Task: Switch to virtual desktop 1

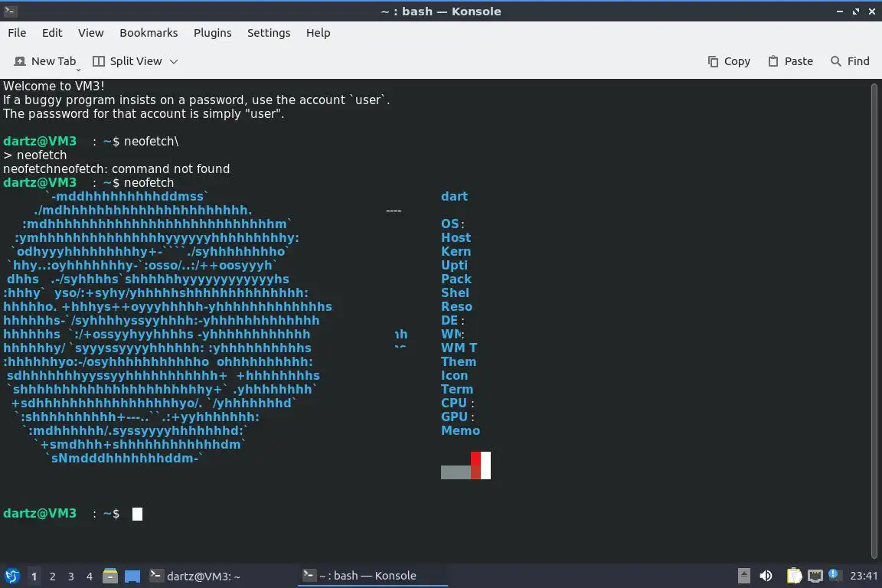Action: [34, 577]
